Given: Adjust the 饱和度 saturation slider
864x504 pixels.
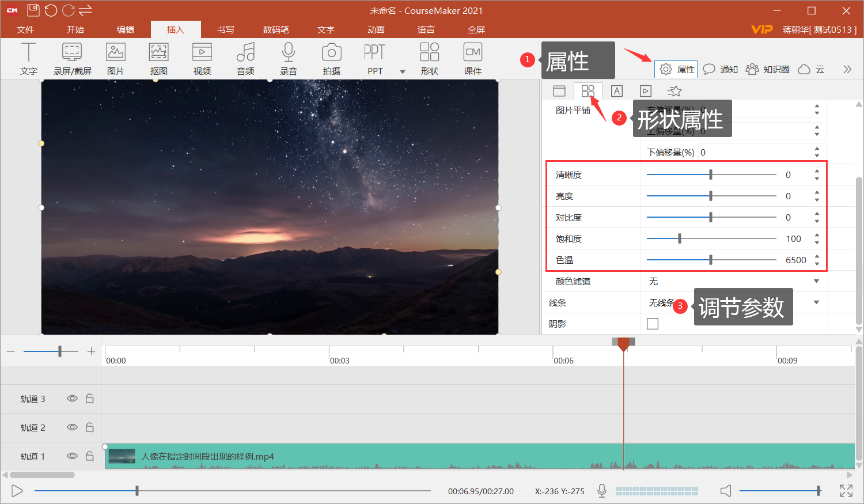Looking at the screenshot, I should coord(711,238).
